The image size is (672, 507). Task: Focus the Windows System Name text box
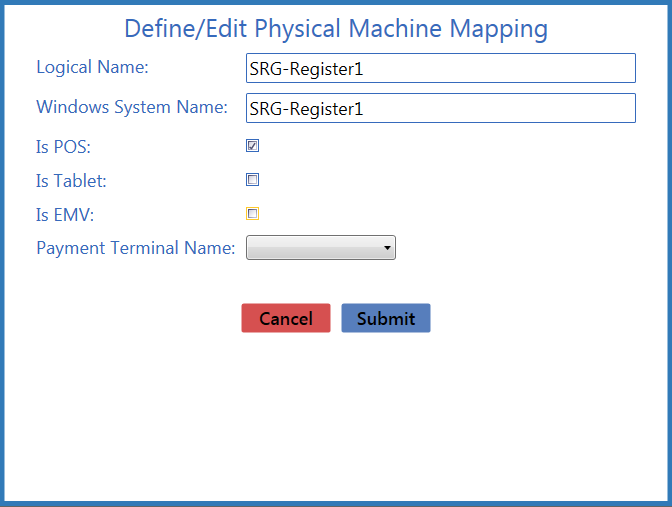441,108
